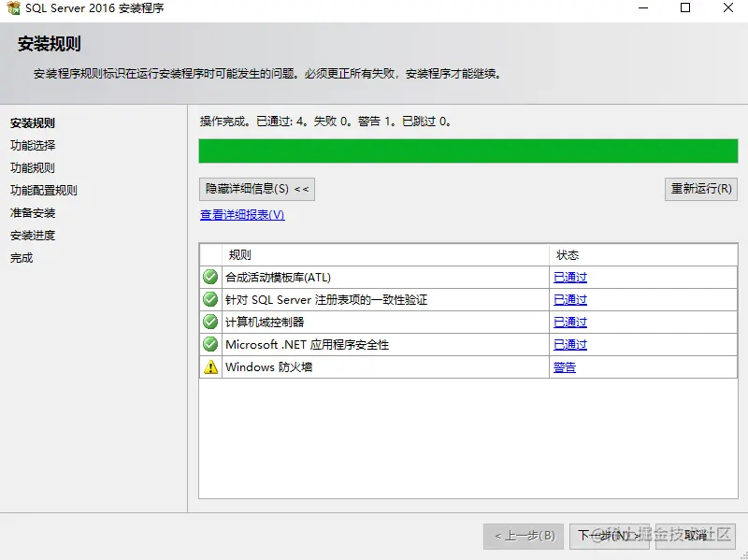Image resolution: width=748 pixels, height=560 pixels.
Task: Select 功能配置规则 in the navigation pane
Action: coord(41,189)
